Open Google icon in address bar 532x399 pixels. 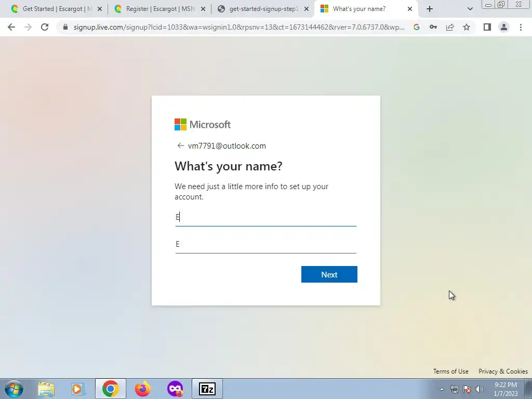[417, 27]
